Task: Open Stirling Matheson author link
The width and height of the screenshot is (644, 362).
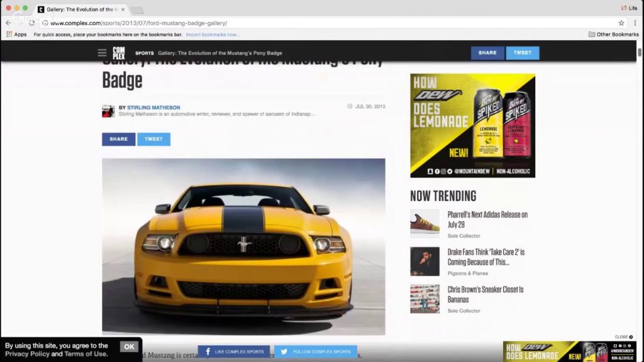Action: [x=153, y=107]
